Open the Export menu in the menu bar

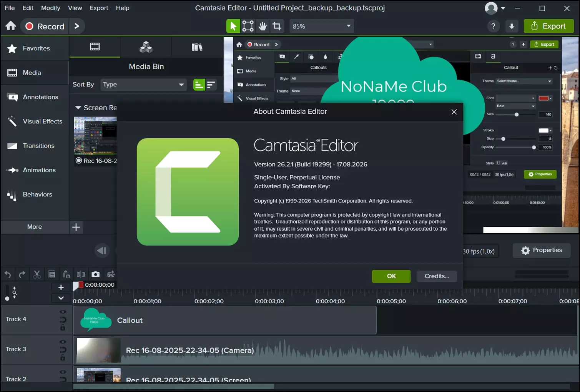tap(99, 8)
